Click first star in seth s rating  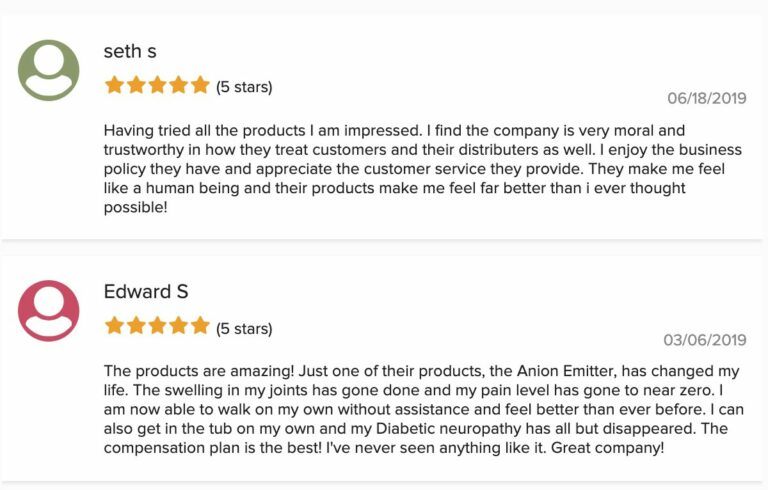114,85
